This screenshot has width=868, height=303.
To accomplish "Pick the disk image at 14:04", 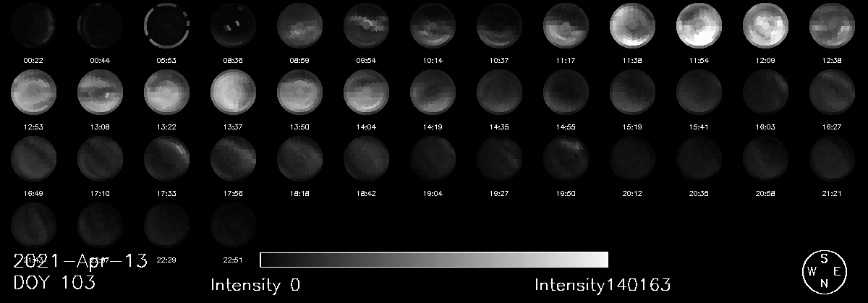I will 366,92.
